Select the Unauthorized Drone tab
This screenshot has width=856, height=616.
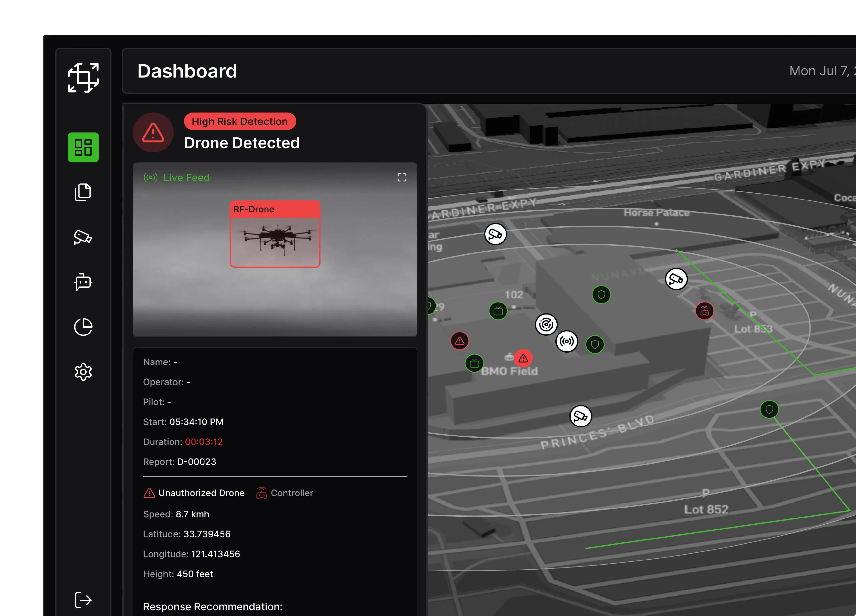tap(194, 493)
